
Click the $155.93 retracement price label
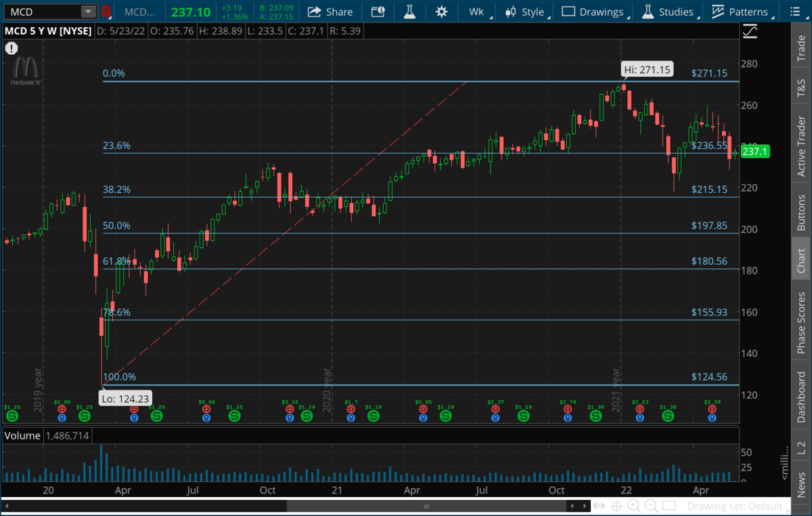tap(709, 312)
